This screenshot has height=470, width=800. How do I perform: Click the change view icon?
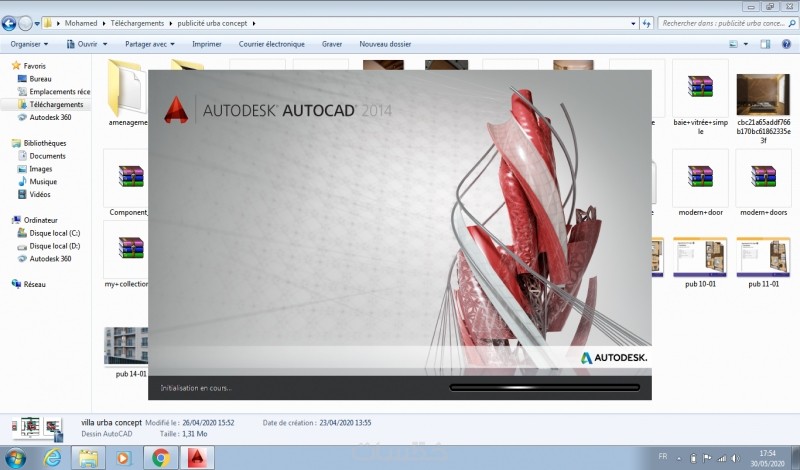click(x=733, y=44)
